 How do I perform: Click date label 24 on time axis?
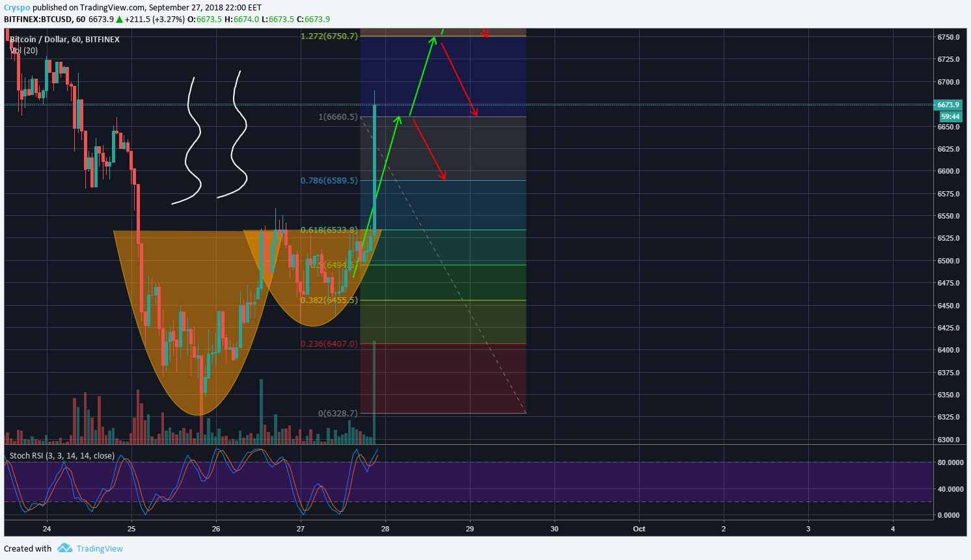(47, 529)
